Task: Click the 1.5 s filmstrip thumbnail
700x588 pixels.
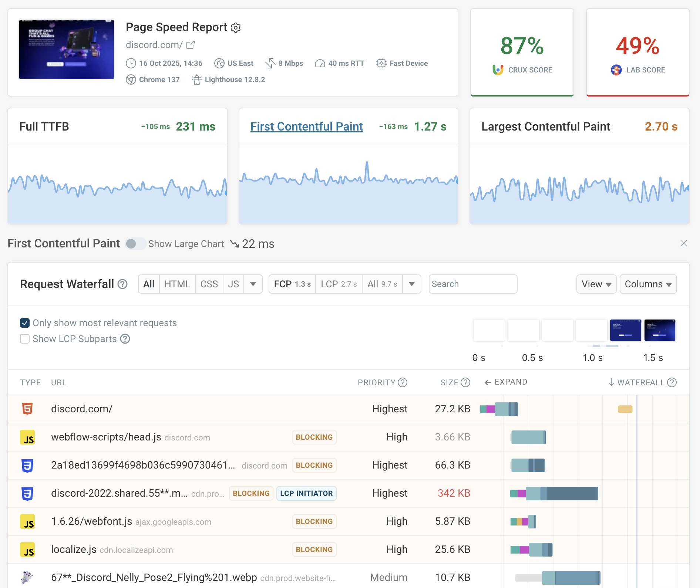Action: click(660, 330)
